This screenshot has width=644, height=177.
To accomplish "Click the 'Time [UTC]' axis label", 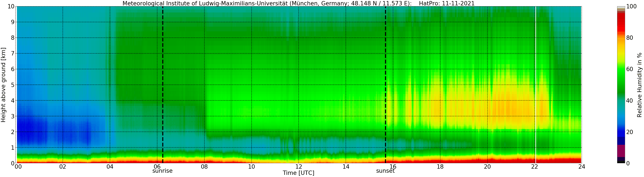I will coord(299,173).
